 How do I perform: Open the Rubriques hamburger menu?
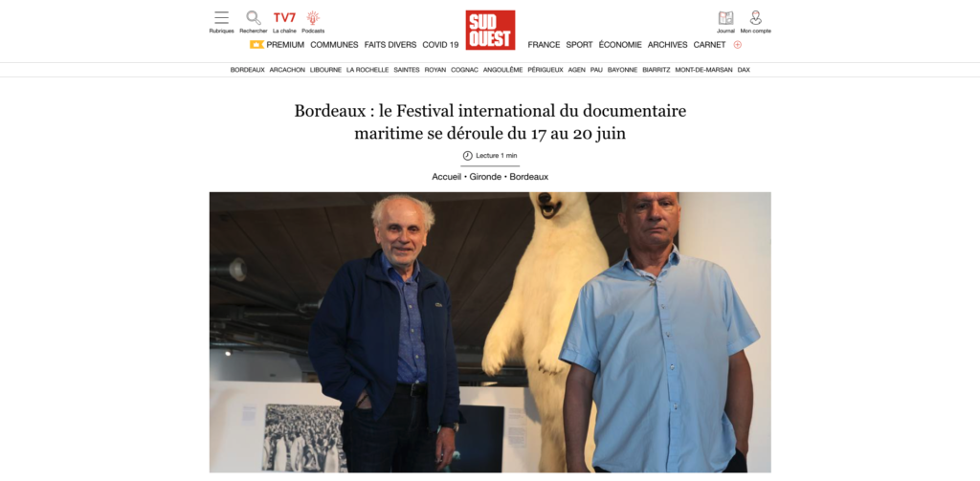tap(221, 17)
